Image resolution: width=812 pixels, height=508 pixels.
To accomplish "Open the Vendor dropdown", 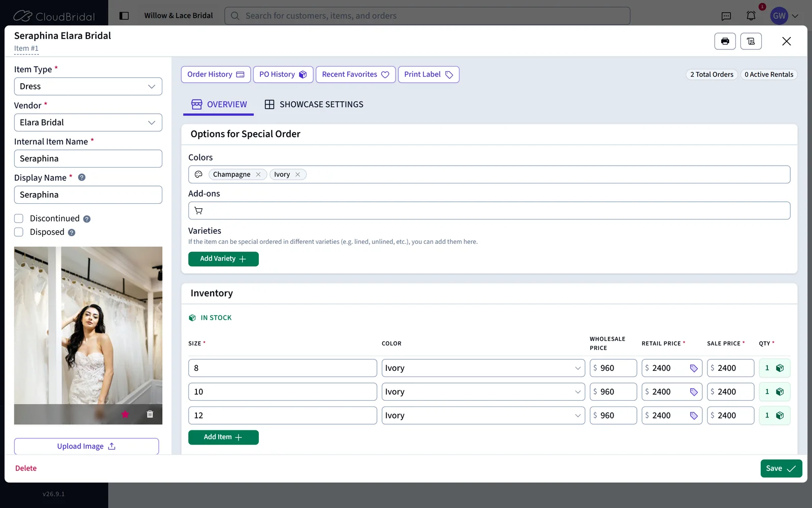I will tap(88, 122).
